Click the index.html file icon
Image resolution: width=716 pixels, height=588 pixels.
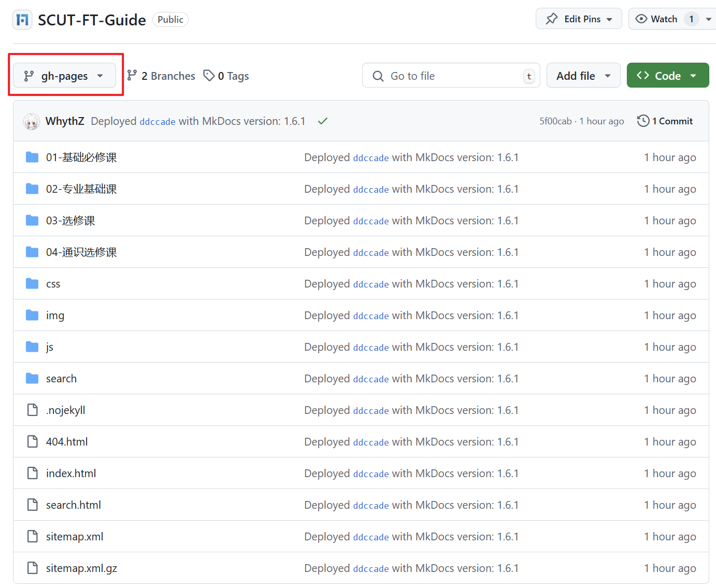(33, 473)
